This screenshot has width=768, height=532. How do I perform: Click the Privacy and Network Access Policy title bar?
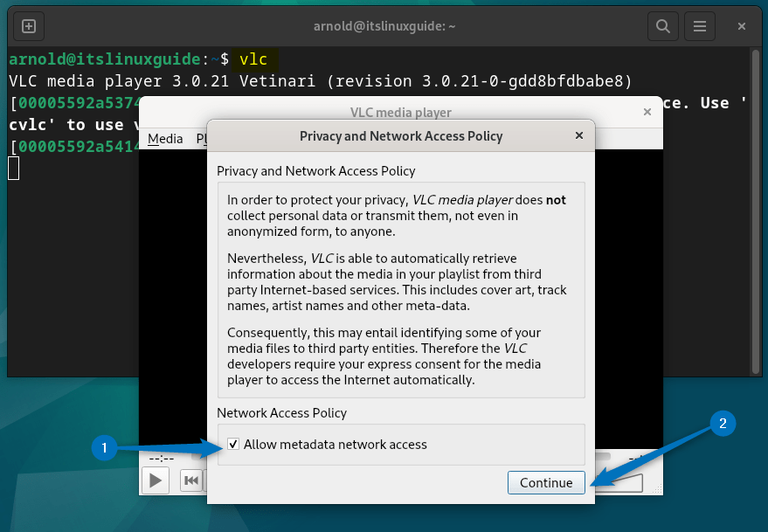coord(400,135)
